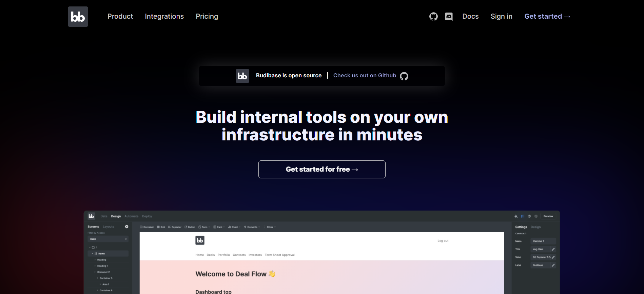Click the bb logo in the builder top bar
Image resolution: width=644 pixels, height=294 pixels.
tap(91, 216)
